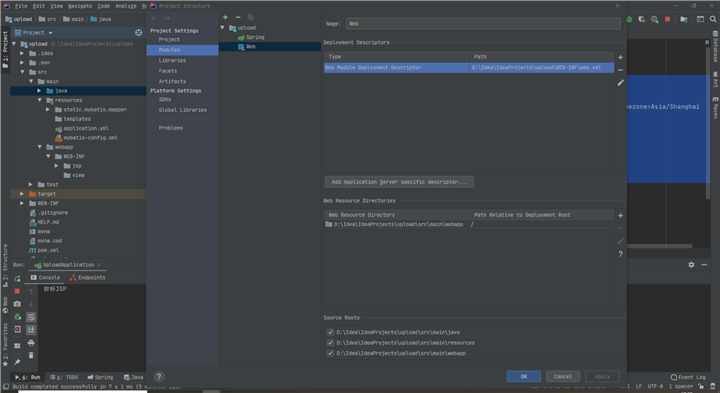This screenshot has height=393, width=720.
Task: Expand the .idea folder
Action: tap(22, 53)
